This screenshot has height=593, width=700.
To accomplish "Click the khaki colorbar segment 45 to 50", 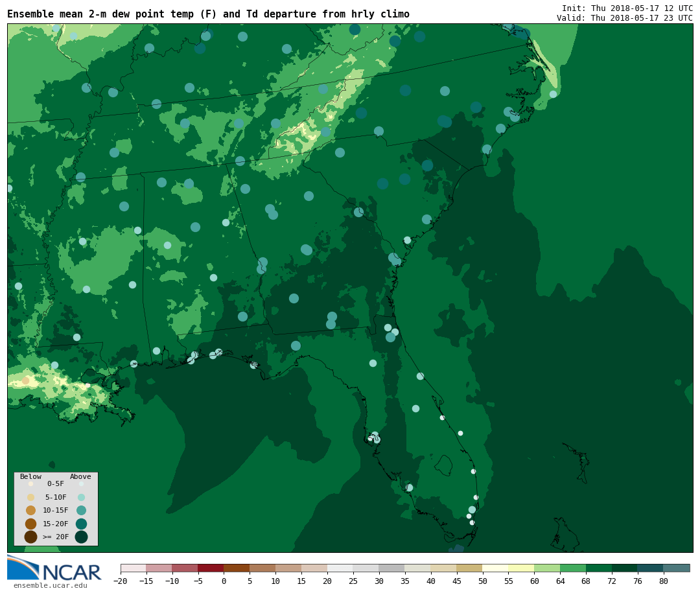I will click(x=470, y=568).
